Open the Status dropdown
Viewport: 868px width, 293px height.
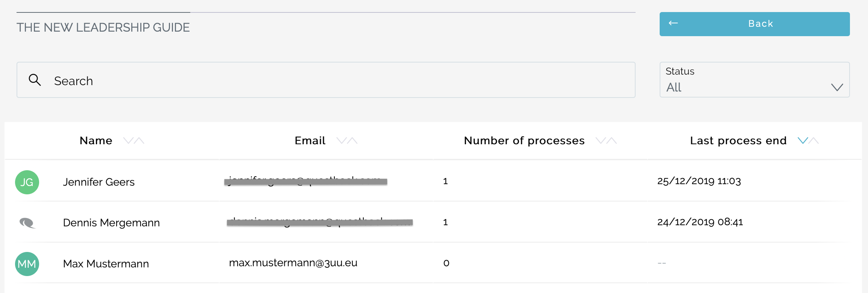(754, 80)
